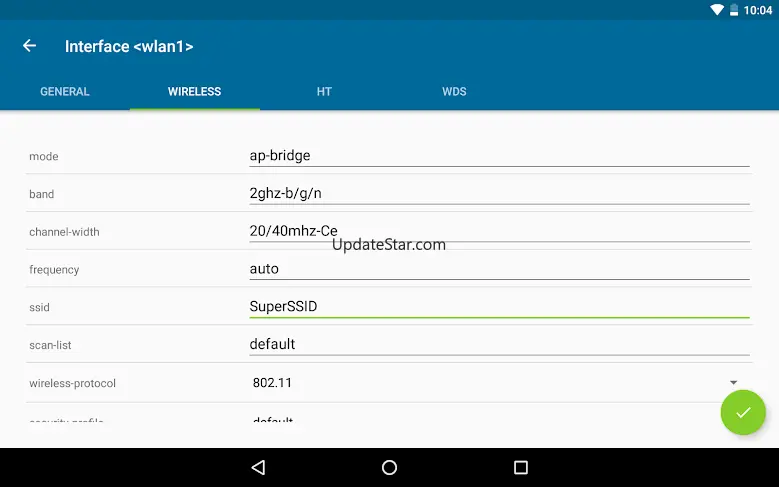The width and height of the screenshot is (779, 487).
Task: Click the 10:04 clock in status bar
Action: [x=758, y=10]
